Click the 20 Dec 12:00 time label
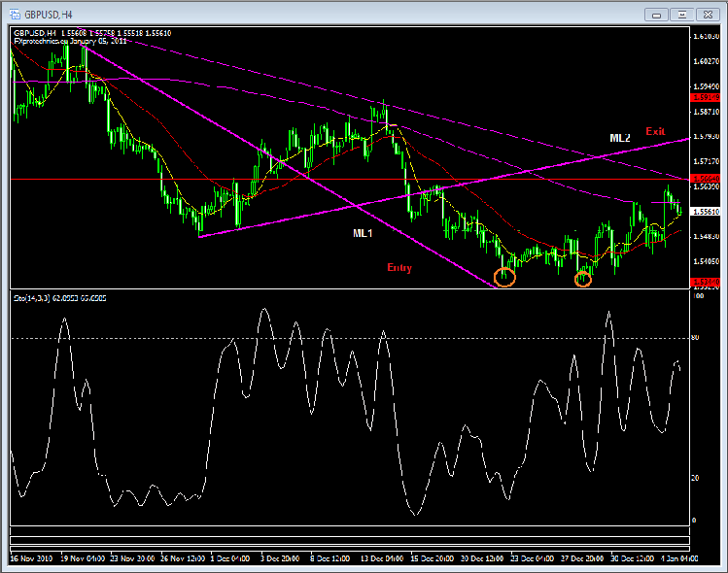The image size is (728, 573). [482, 558]
